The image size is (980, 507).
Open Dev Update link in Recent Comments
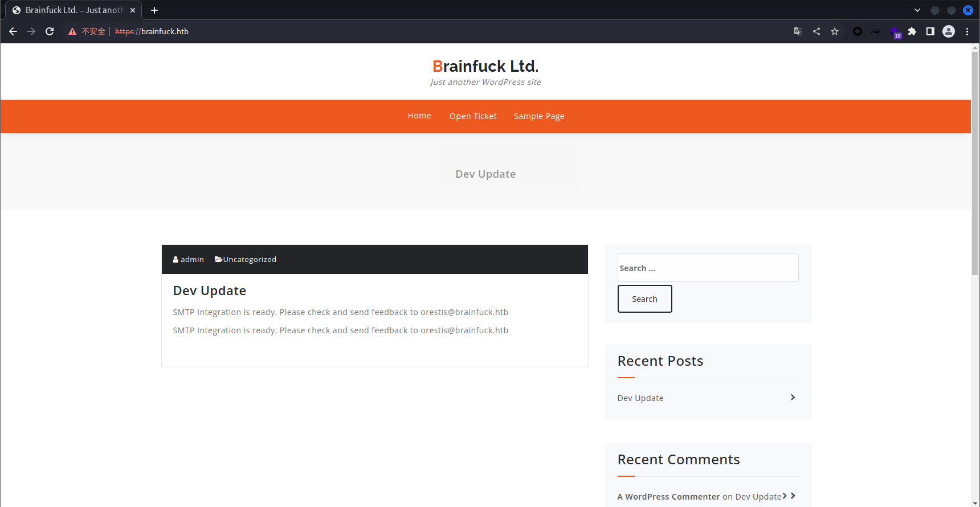[758, 497]
